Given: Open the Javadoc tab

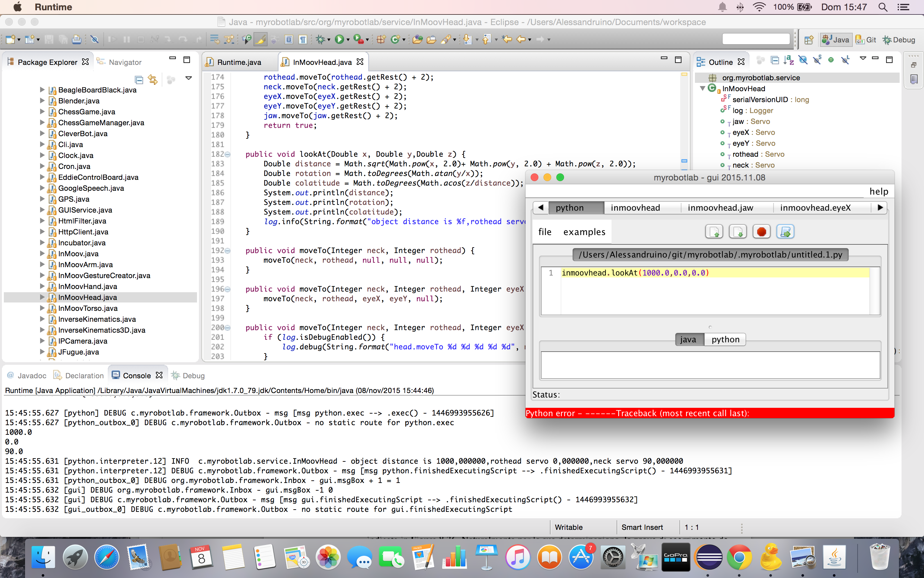Looking at the screenshot, I should 27,375.
